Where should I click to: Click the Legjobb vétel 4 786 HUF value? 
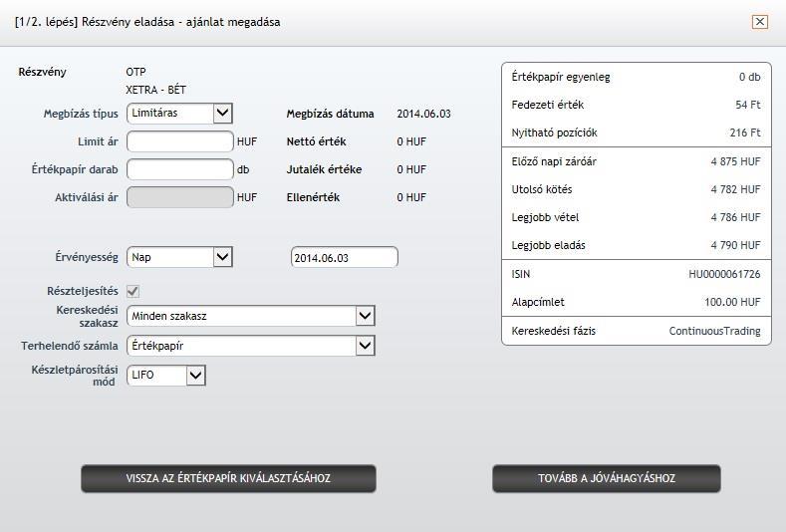click(735, 217)
